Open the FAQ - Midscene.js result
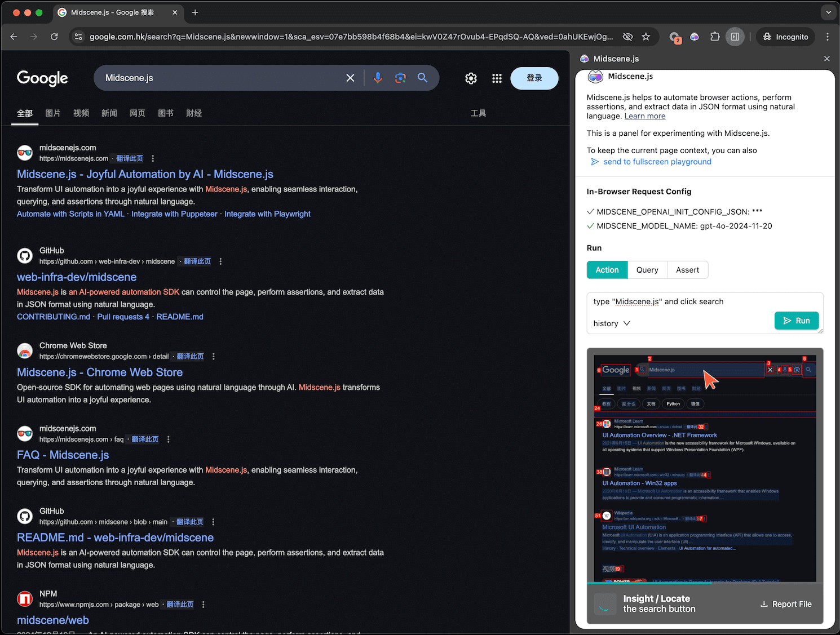 63,455
